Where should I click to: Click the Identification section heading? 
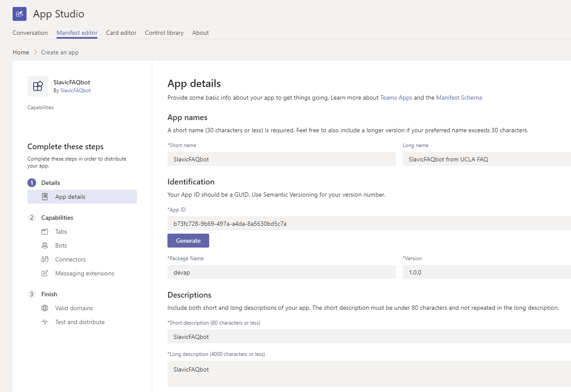click(191, 182)
